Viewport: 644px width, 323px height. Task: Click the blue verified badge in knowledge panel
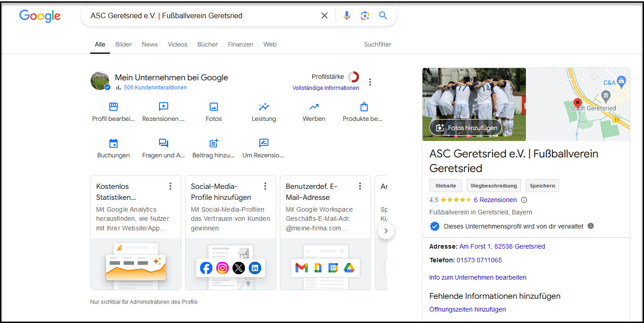coord(435,226)
